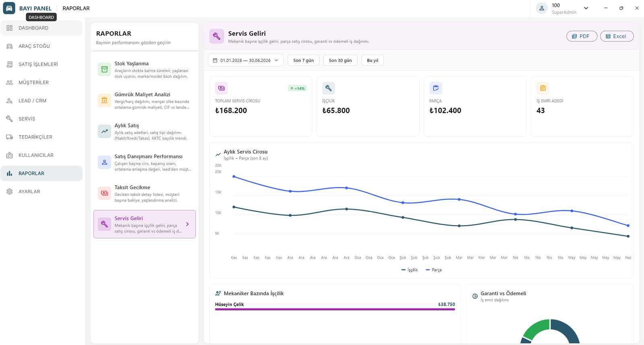Screen dimensions: 644x345
Task: Select the Gümrük Maliyet Analizi bank icon
Action: (104, 101)
